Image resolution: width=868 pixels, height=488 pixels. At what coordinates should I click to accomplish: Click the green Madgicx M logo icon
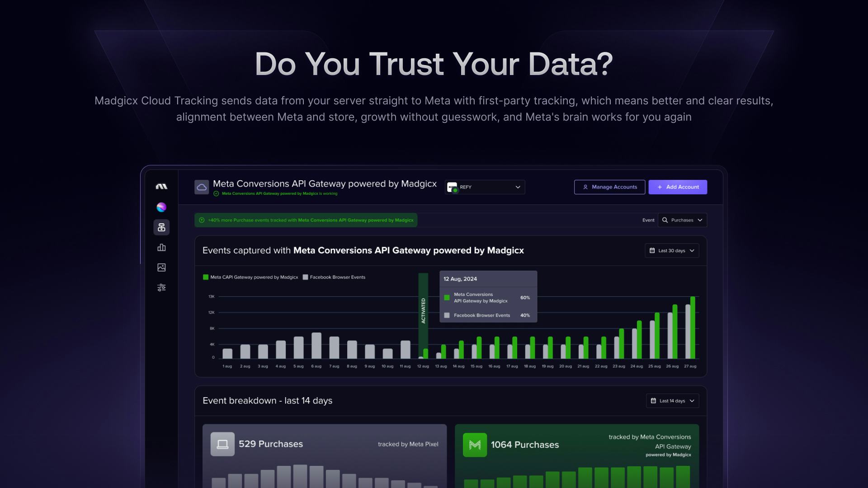tap(475, 445)
